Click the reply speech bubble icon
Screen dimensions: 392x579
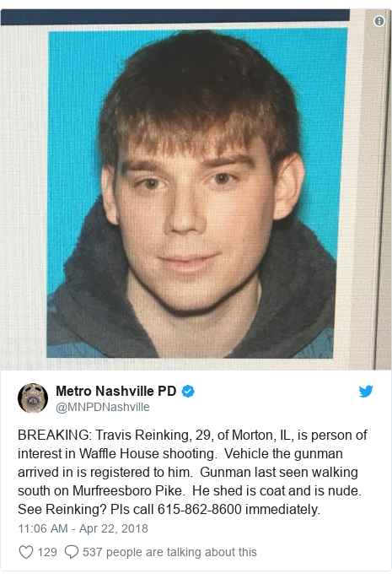71,552
